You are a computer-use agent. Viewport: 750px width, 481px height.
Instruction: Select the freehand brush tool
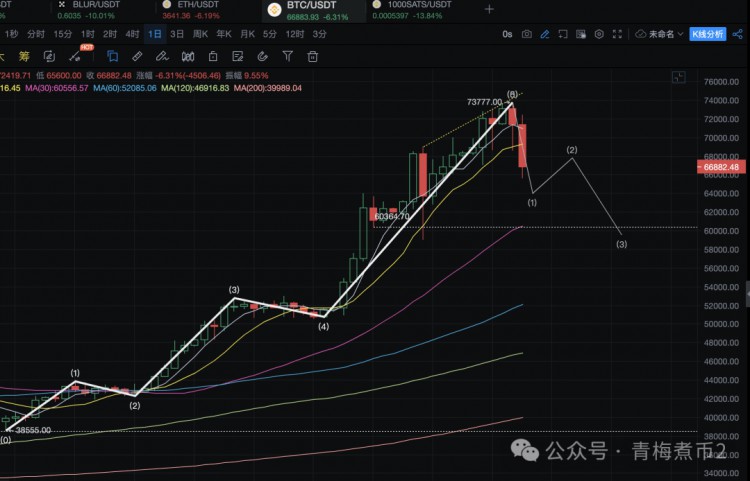(162, 56)
